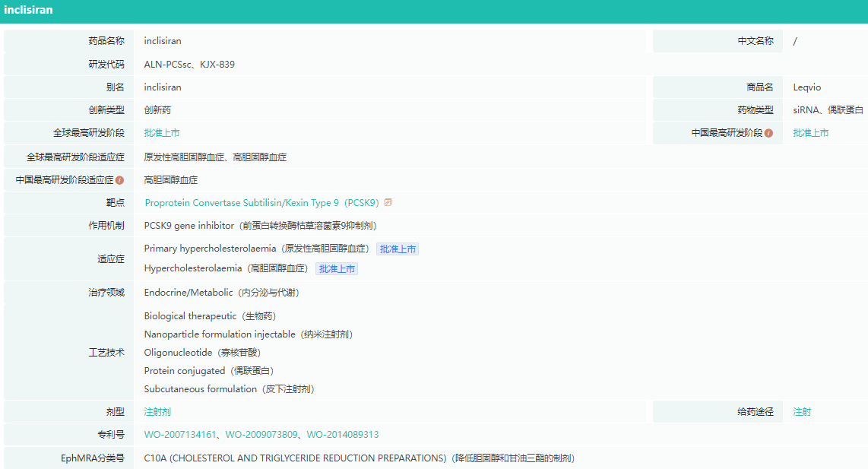The width and height of the screenshot is (868, 469).
Task: Click Subcutaneous formulation entry
Action: tap(230, 389)
